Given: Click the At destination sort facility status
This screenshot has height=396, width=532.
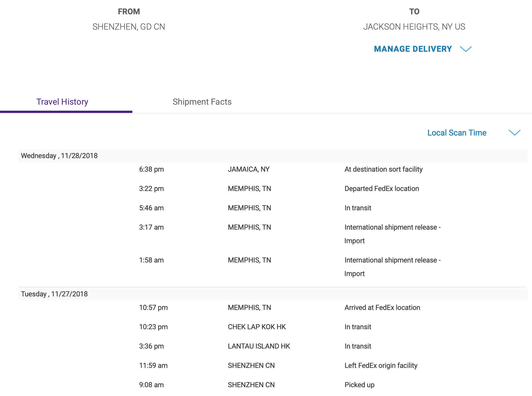Looking at the screenshot, I should point(383,169).
